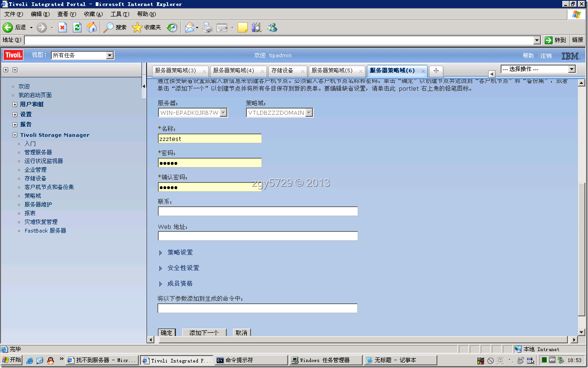Click the Web 地址 input field
The image size is (588, 368).
tap(258, 236)
